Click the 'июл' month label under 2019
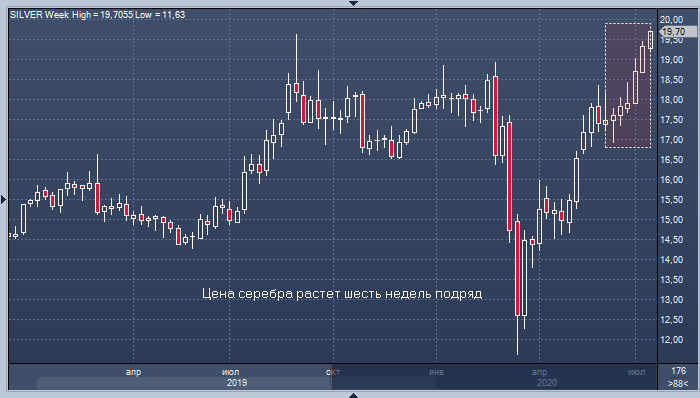 tap(230, 372)
